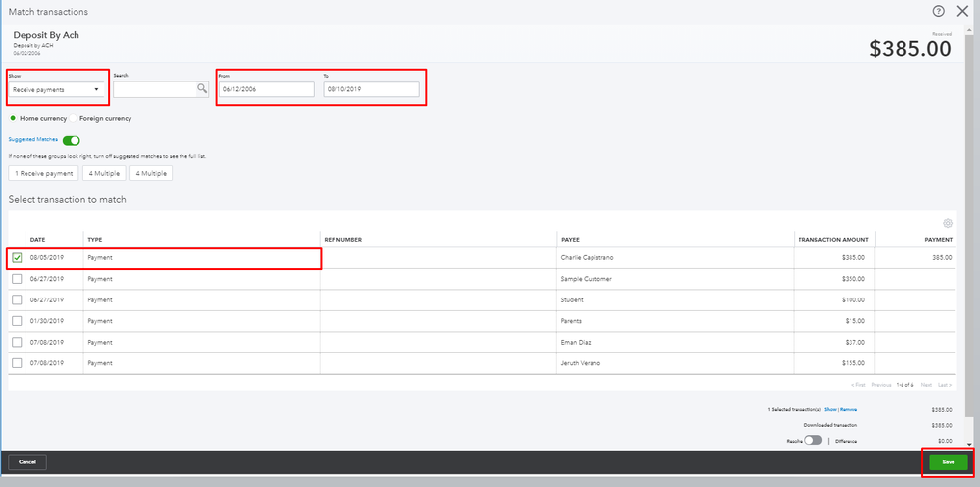Screen dimensions: 980x487
Task: Sort by the TYPE column header
Action: click(95, 240)
